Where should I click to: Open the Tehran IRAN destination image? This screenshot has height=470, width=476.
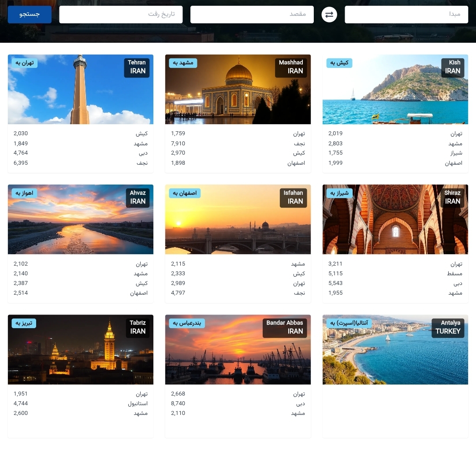[81, 89]
